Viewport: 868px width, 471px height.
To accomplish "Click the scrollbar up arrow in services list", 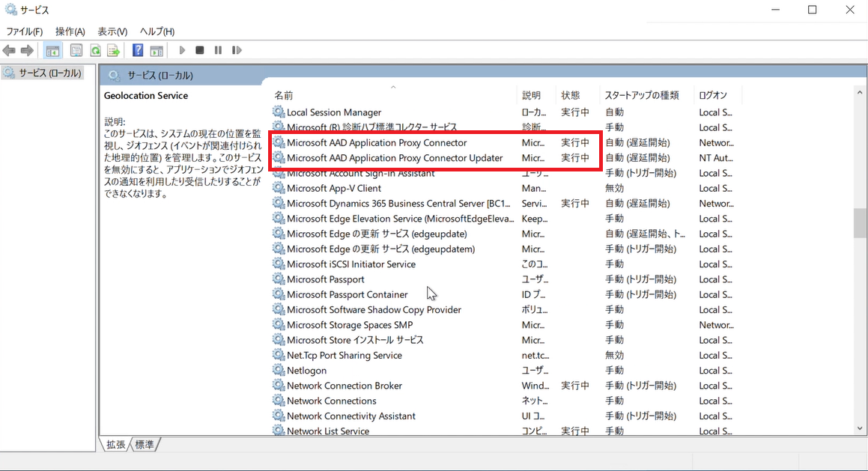I will (860, 93).
